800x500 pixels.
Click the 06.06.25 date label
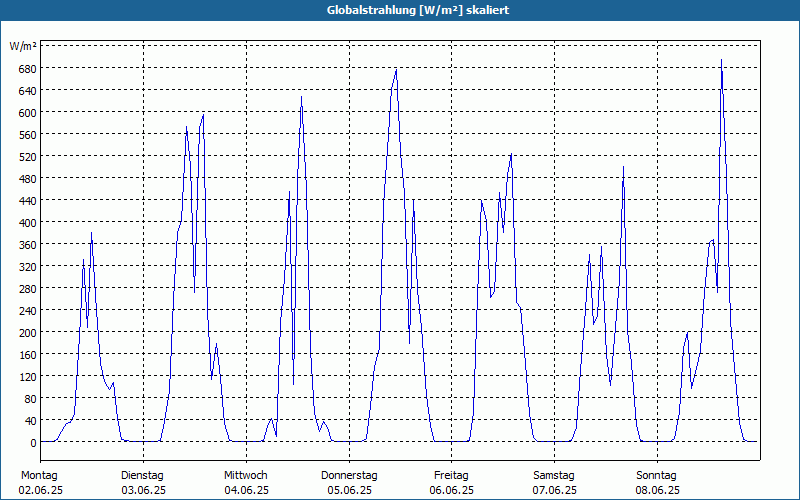(x=452, y=491)
